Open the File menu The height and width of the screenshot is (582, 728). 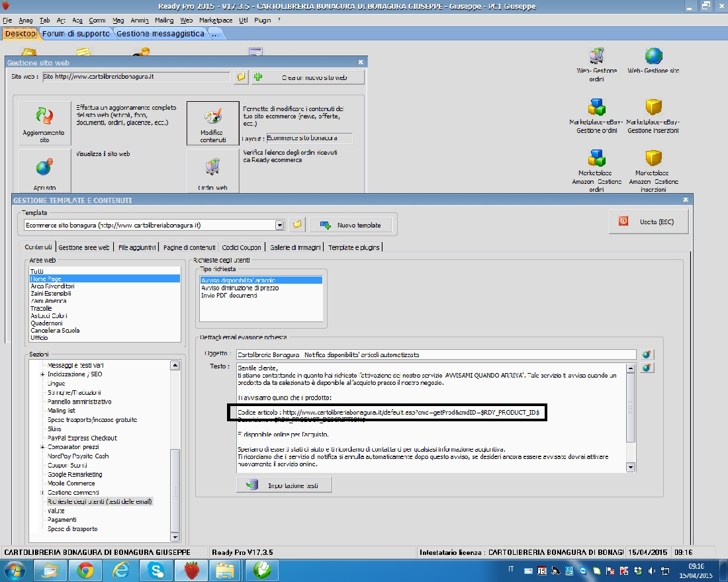coord(7,21)
